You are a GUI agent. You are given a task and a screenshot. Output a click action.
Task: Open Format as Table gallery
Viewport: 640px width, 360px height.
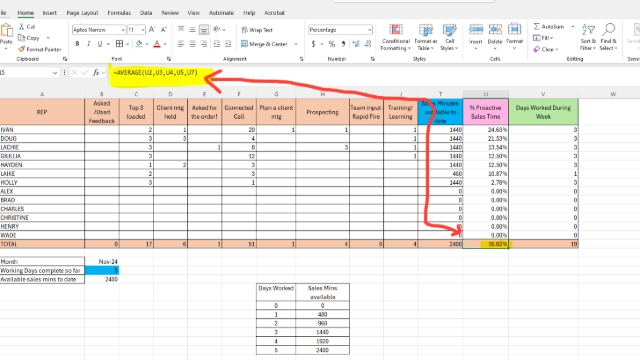426,37
